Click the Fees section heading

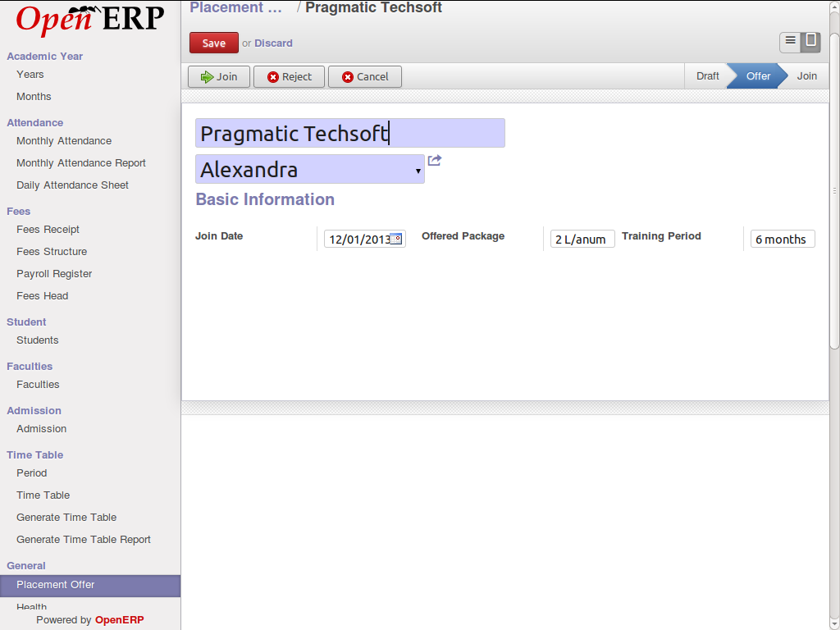coord(18,211)
